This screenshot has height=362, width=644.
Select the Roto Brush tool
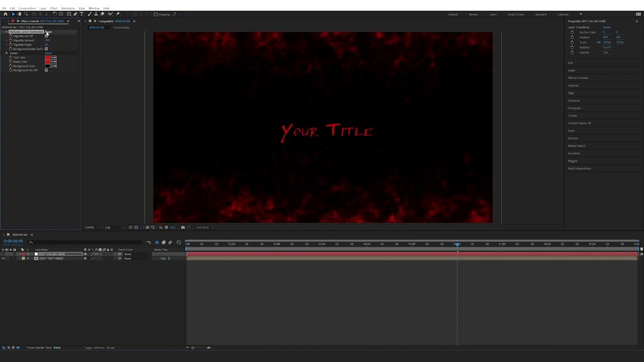coord(110,14)
